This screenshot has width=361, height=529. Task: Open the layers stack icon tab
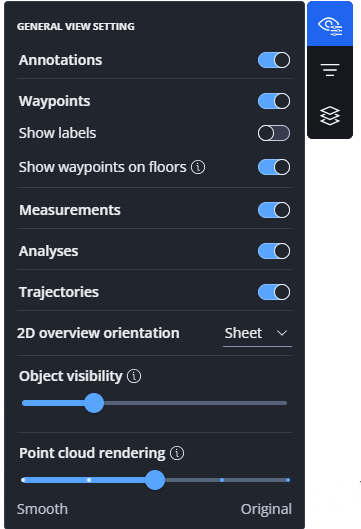pyautogui.click(x=330, y=116)
